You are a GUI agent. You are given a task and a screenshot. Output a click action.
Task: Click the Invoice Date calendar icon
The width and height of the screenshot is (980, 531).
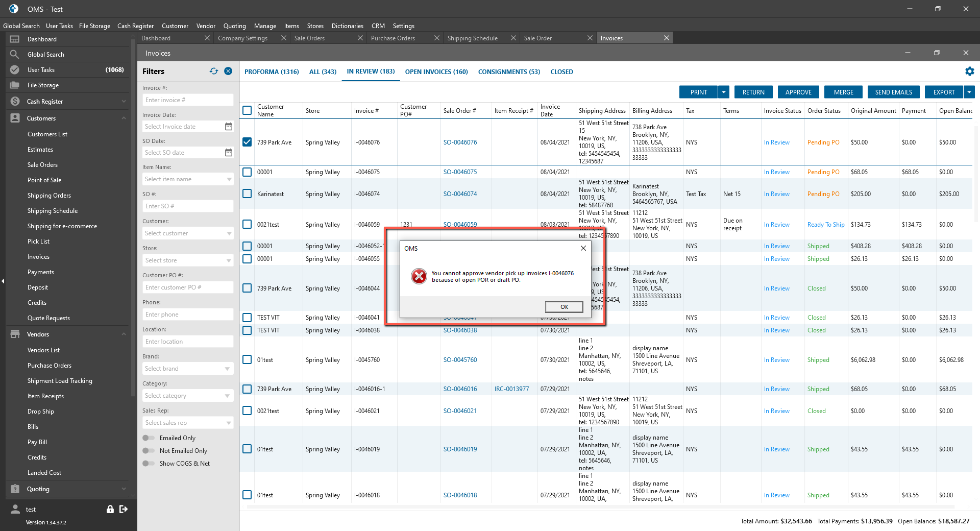coord(229,127)
